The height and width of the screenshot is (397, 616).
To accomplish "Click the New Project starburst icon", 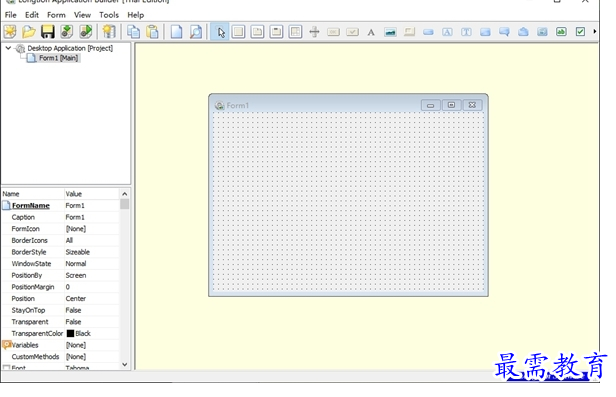I will (x=10, y=31).
